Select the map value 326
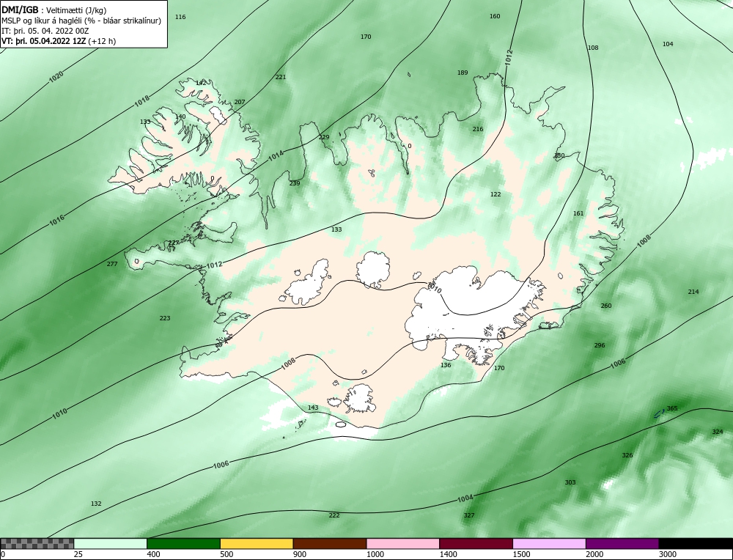 tap(627, 455)
